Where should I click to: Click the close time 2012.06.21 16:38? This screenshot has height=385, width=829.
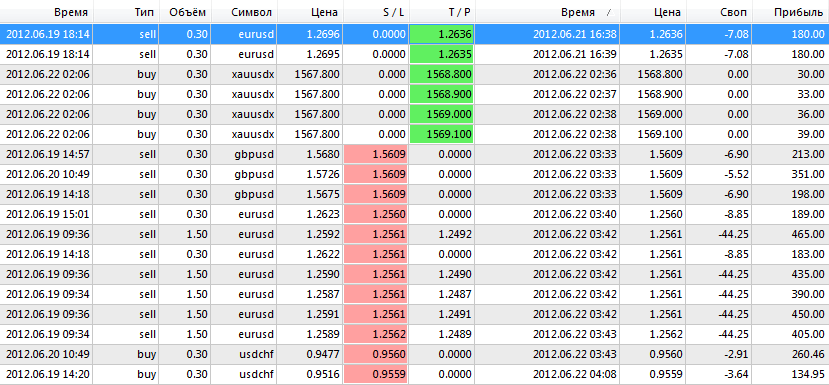575,35
